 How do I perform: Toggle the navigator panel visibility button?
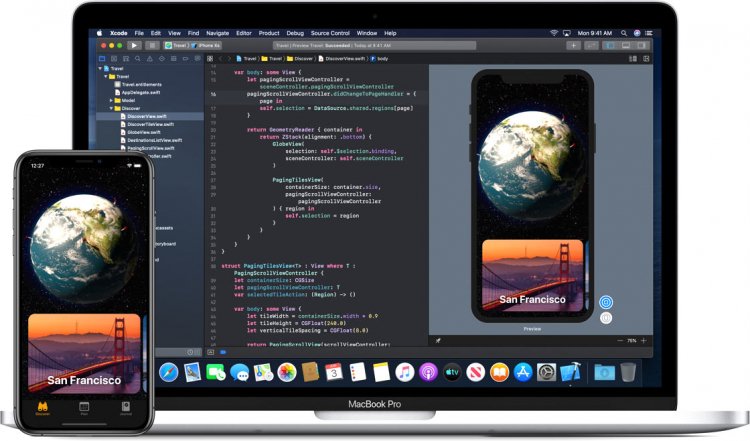610,45
